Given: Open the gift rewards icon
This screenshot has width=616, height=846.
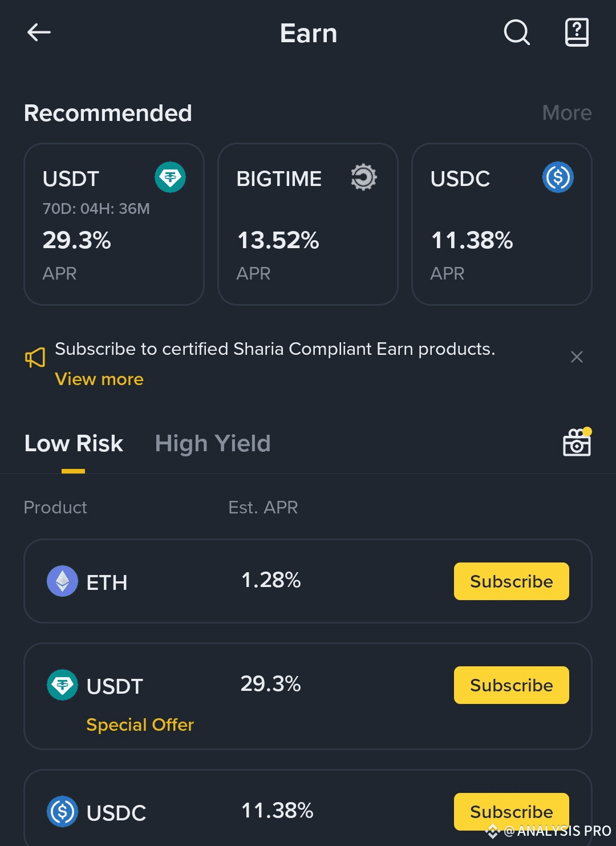Looking at the screenshot, I should [577, 442].
